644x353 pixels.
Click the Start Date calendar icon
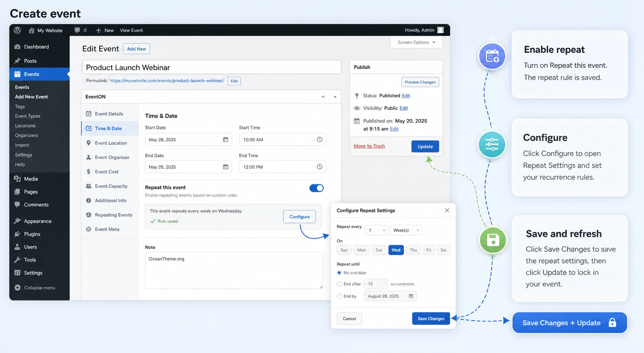[x=226, y=139]
